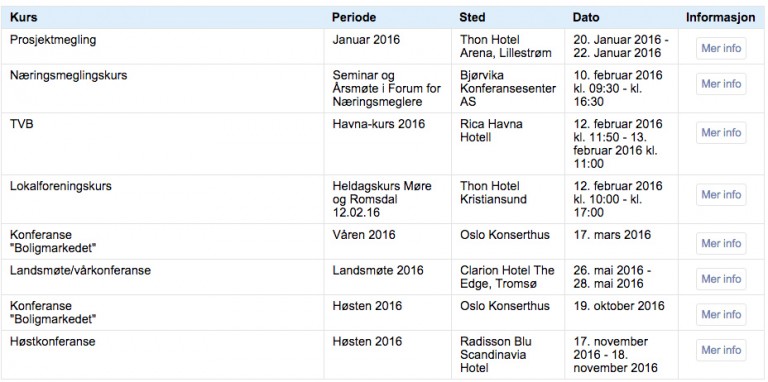Click the Lokalforeningskurs course name
768x382 pixels.
(x=61, y=187)
